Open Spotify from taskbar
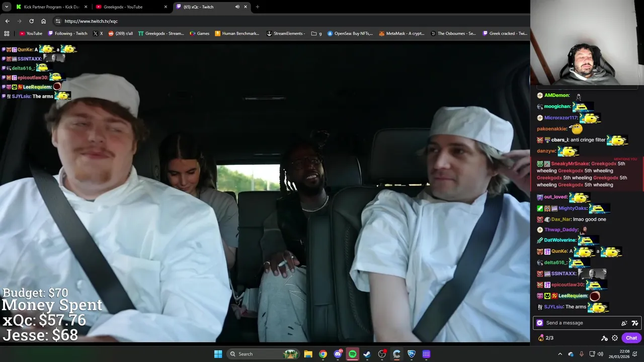Screen dimensions: 644x362 (x=352, y=354)
